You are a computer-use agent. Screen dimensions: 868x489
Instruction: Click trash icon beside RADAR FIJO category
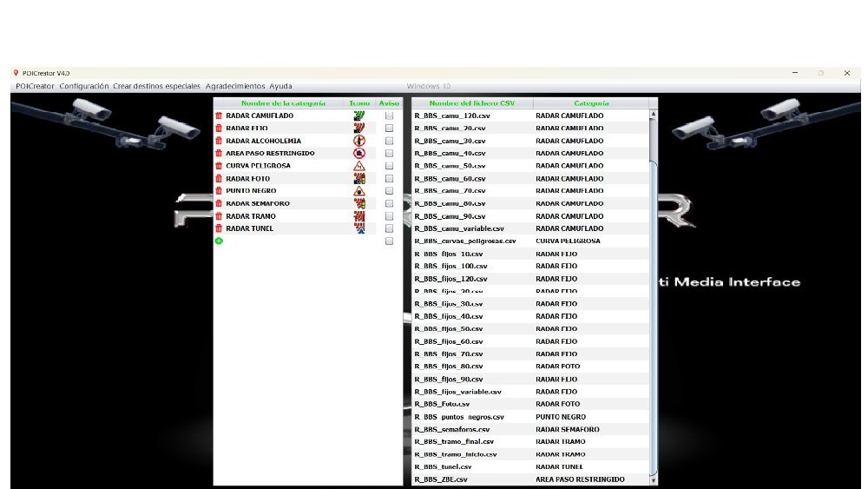tap(219, 128)
